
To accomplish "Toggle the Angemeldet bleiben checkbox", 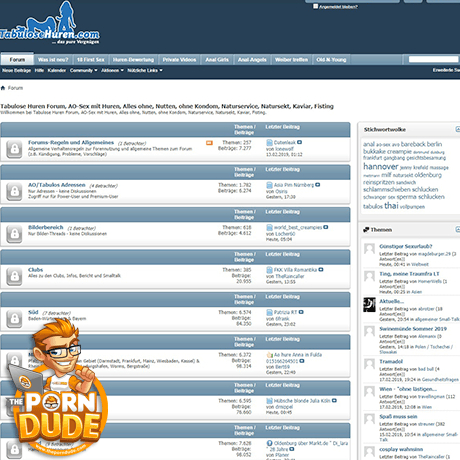I will click(x=315, y=6).
